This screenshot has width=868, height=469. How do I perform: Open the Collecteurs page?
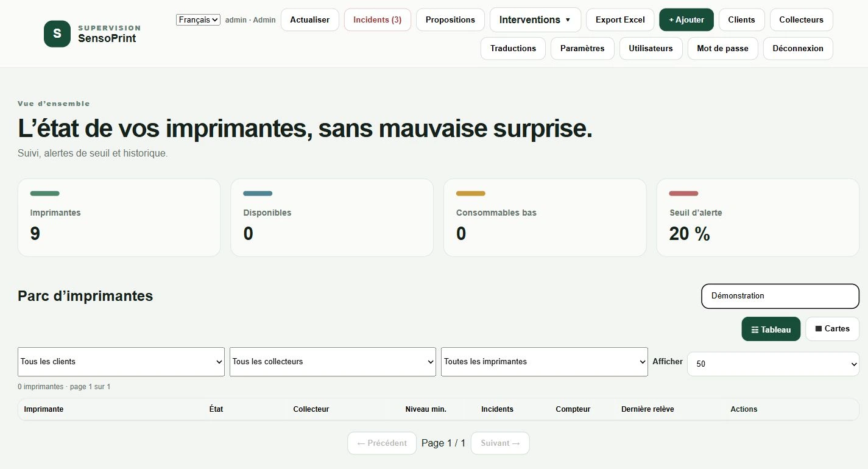click(x=801, y=19)
